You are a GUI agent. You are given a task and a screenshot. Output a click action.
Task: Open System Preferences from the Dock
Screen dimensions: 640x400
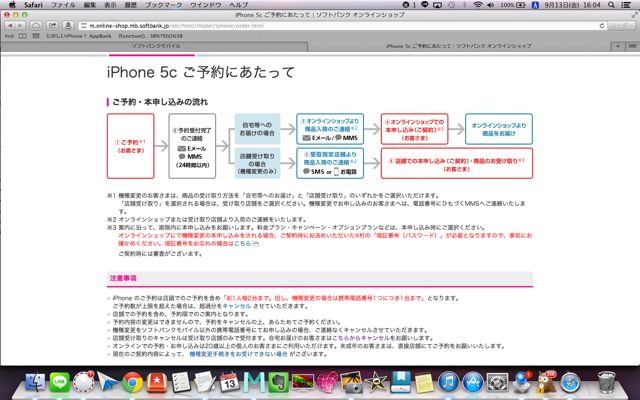click(497, 382)
